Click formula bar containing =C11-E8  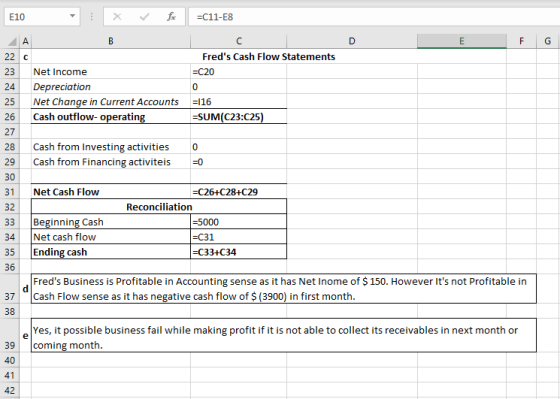click(374, 17)
